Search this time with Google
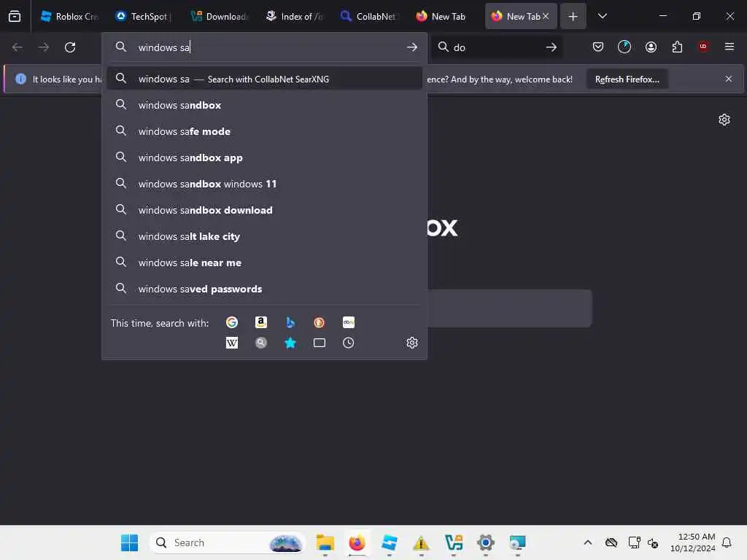 [232, 322]
